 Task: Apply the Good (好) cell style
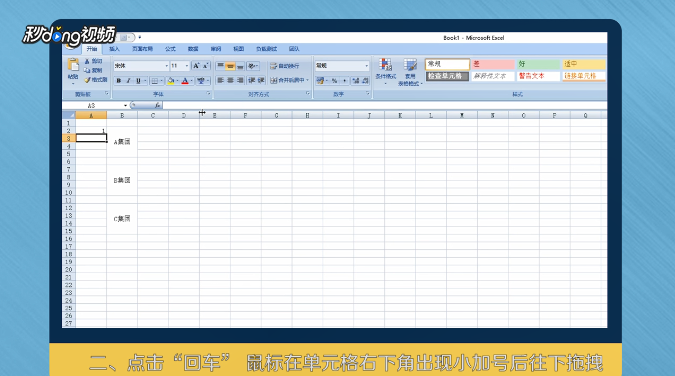click(538, 64)
